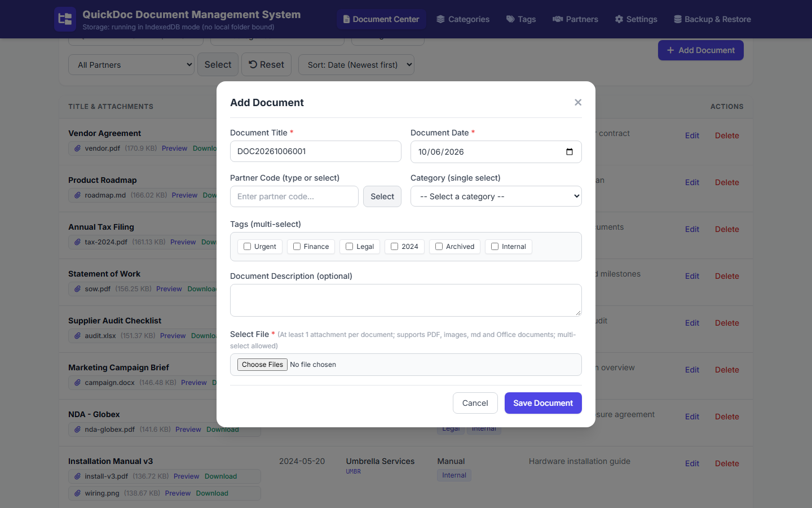This screenshot has height=508, width=812.
Task: Download wiring.png attachment
Action: click(x=212, y=493)
